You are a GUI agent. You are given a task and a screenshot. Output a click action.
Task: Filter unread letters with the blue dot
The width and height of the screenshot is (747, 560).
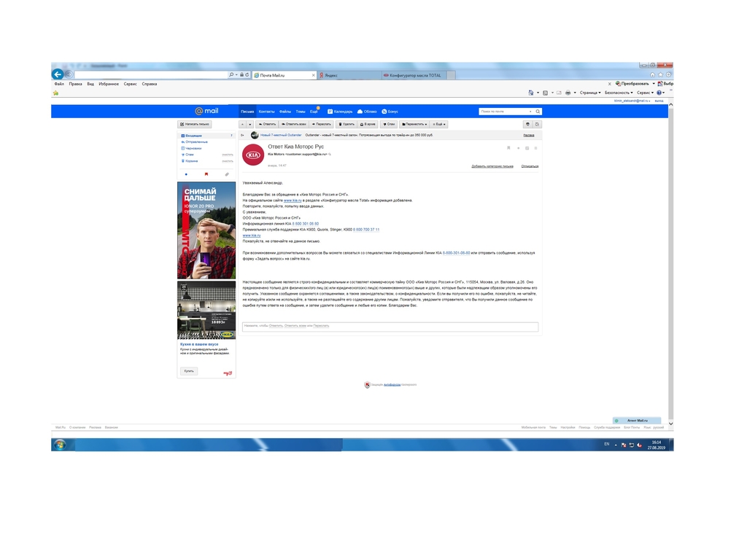186,174
